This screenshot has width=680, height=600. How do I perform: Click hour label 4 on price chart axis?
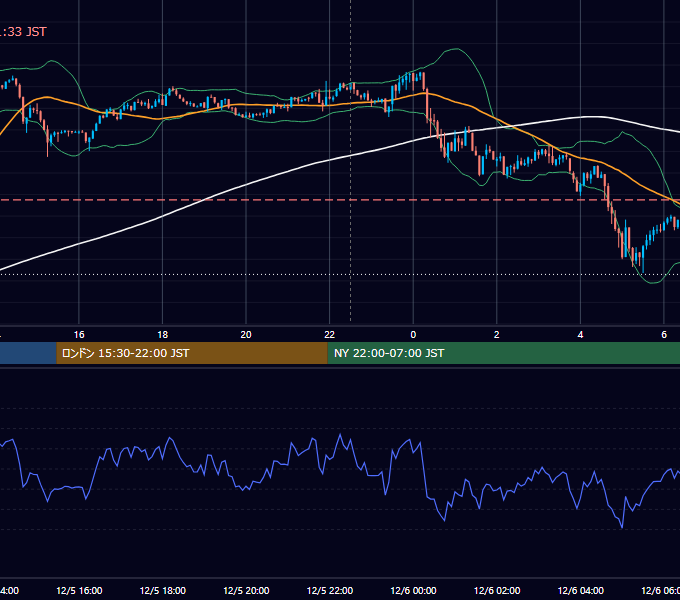click(580, 335)
